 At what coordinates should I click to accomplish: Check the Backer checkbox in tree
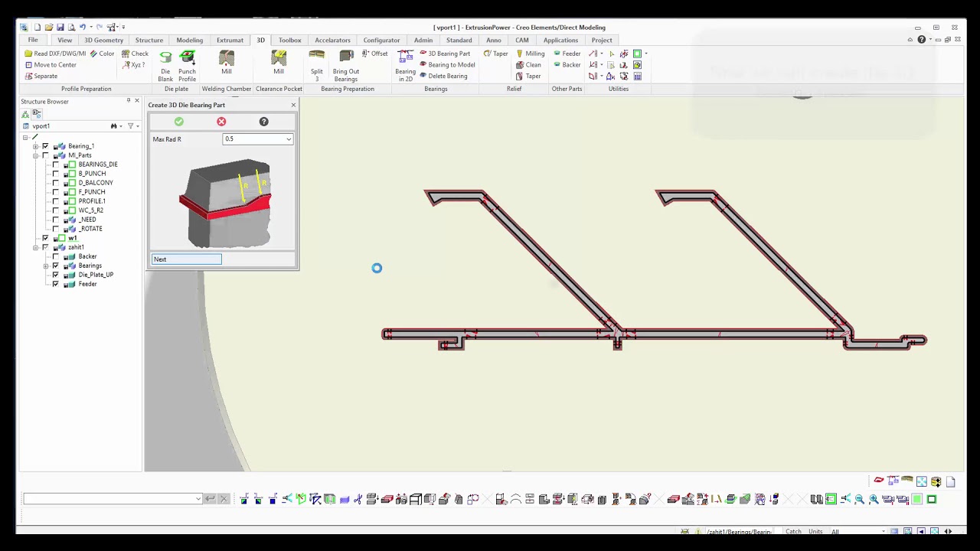pos(55,256)
